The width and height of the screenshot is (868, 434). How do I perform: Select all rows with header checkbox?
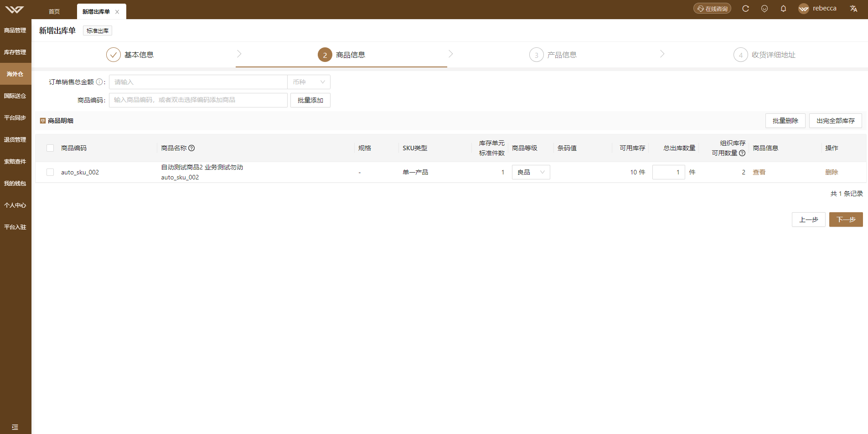tap(50, 148)
